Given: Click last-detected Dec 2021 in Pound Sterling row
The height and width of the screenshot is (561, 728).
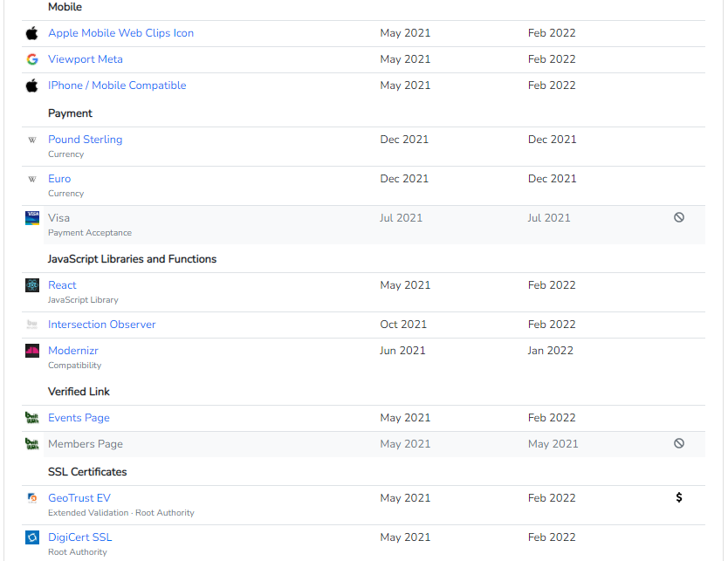Looking at the screenshot, I should (553, 140).
